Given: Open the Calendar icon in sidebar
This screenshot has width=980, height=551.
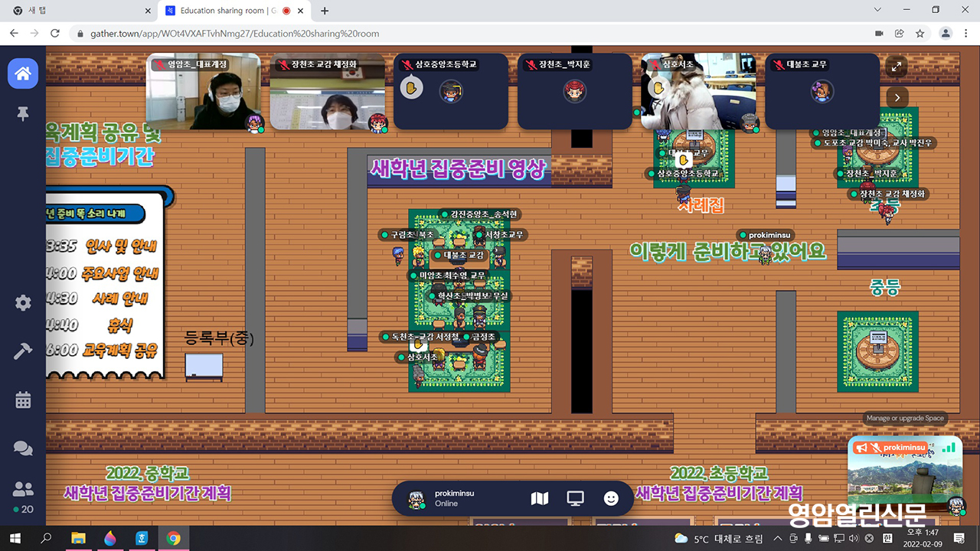Looking at the screenshot, I should [x=23, y=399].
